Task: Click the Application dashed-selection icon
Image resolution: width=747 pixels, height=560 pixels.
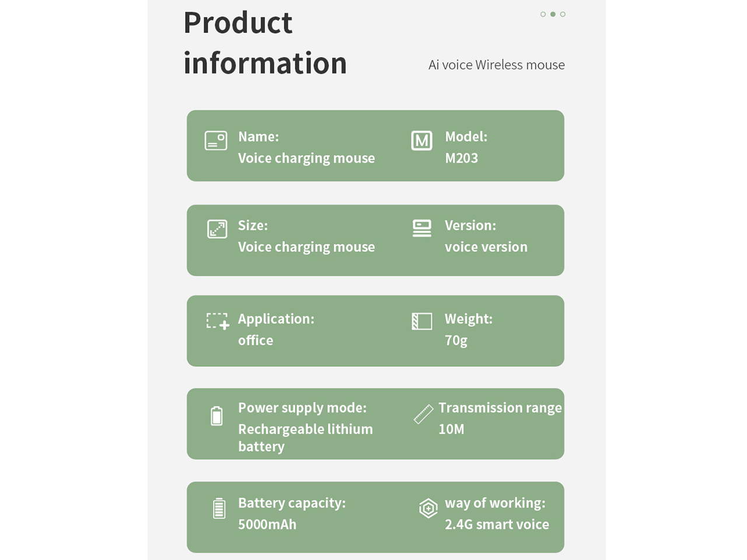Action: 218,321
